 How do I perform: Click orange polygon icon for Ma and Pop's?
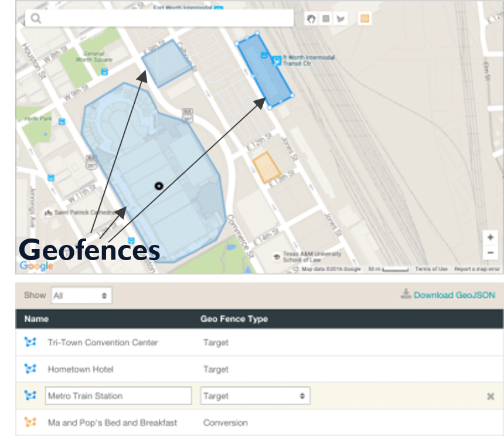point(30,423)
